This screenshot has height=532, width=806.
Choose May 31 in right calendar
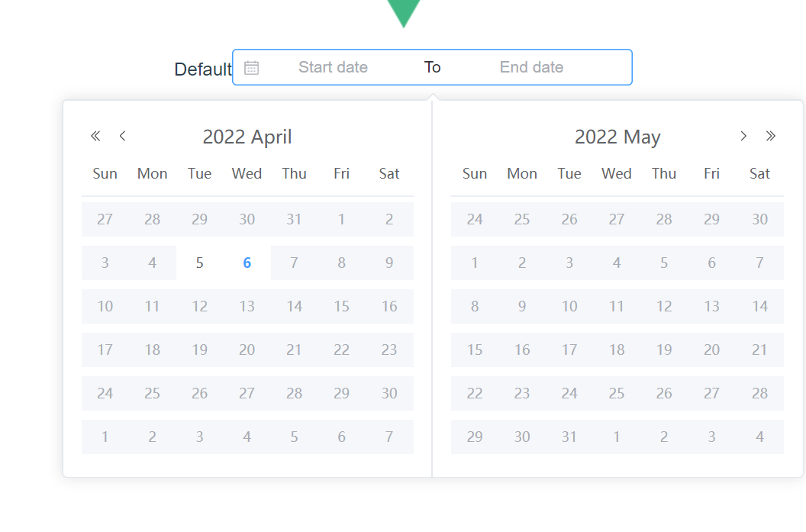(x=569, y=437)
